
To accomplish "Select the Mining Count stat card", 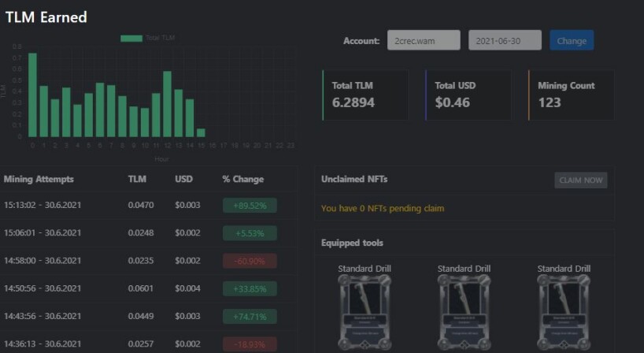I will [571, 95].
